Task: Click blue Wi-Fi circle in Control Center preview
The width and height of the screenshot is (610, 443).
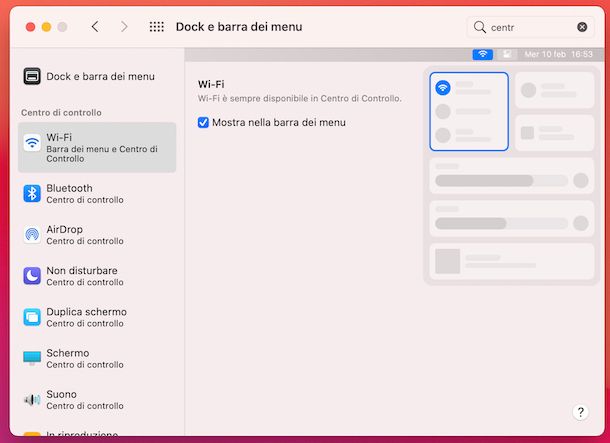Action: pos(443,88)
